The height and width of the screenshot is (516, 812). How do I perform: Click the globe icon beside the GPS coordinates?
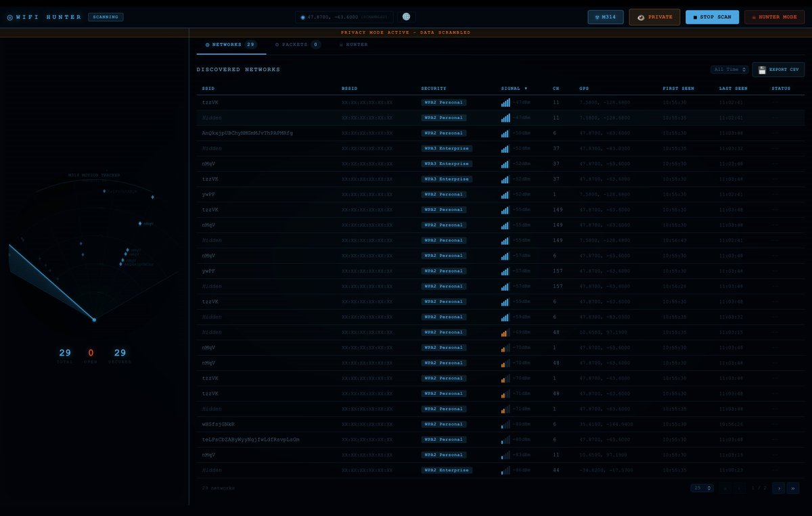tap(406, 17)
